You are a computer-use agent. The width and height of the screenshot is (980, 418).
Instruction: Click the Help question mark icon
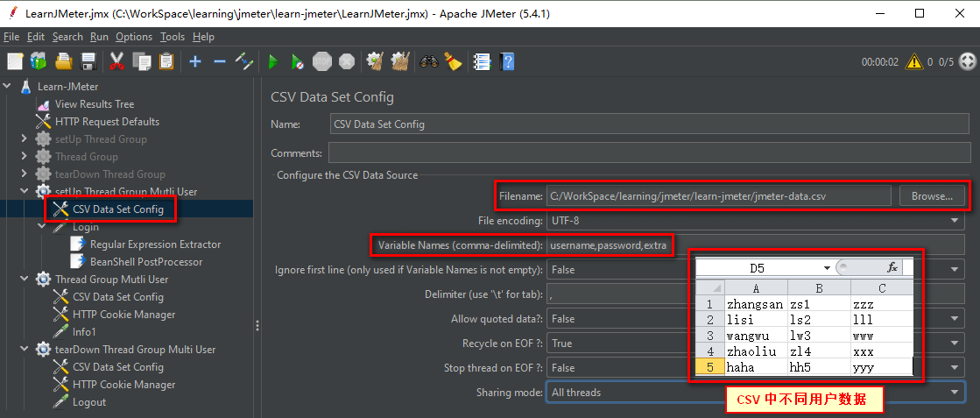(x=507, y=61)
